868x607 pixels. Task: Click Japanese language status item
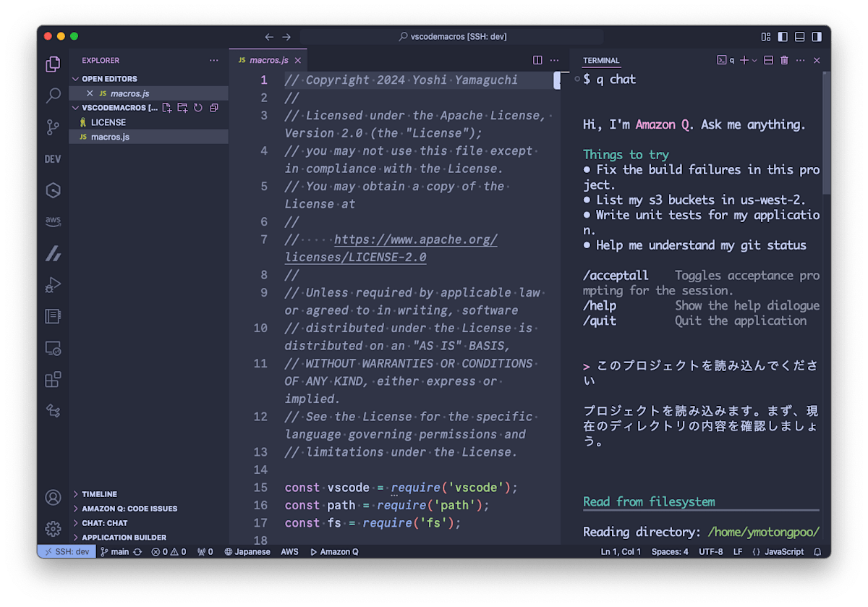(247, 551)
